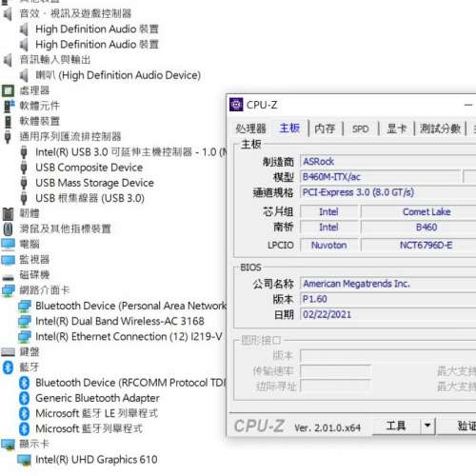
Task: Select Intel(R) USB 3.0 可延伸主機控制器 entry
Action: (x=131, y=152)
